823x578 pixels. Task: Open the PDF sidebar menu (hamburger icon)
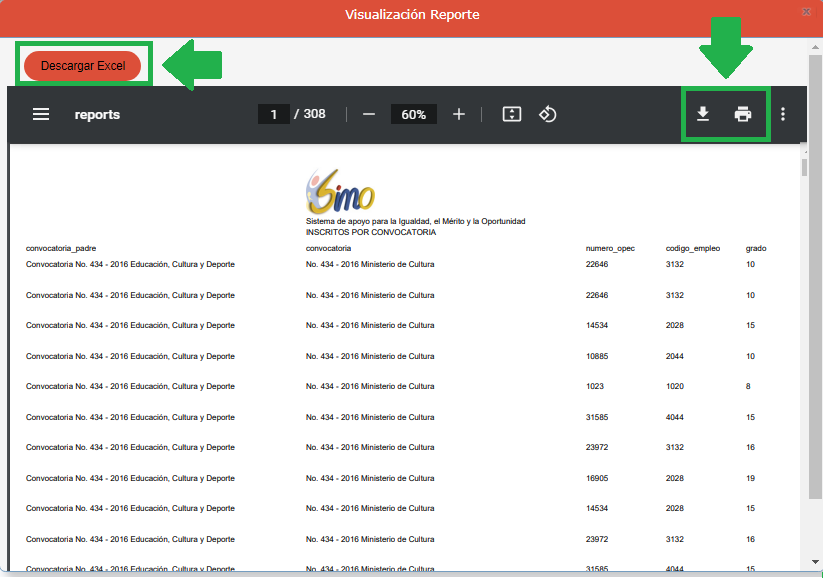click(41, 114)
